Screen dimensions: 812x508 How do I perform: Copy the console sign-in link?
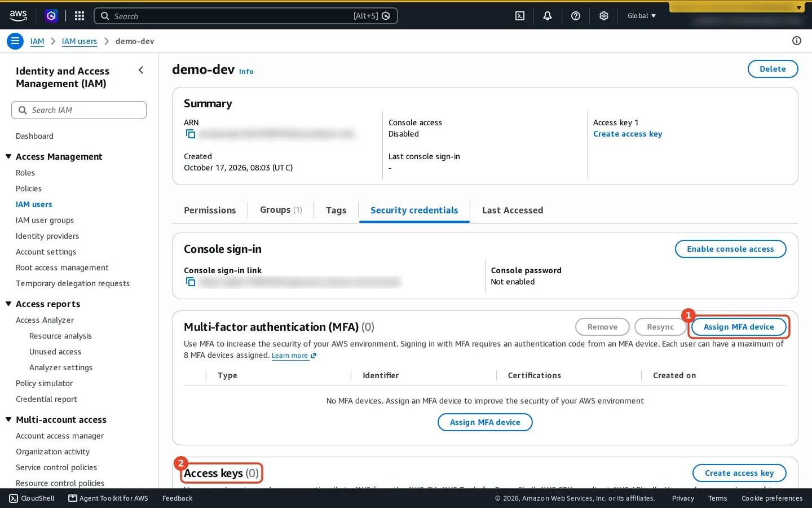click(x=191, y=282)
